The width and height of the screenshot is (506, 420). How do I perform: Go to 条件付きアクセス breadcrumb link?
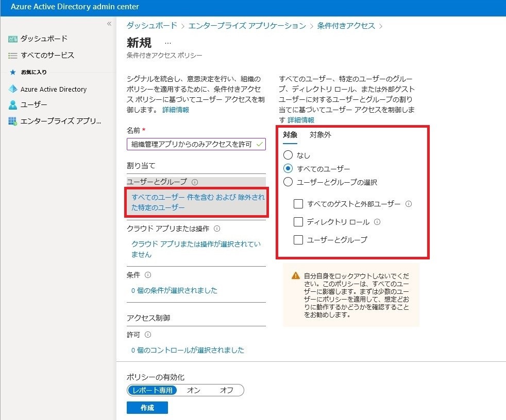[346, 25]
